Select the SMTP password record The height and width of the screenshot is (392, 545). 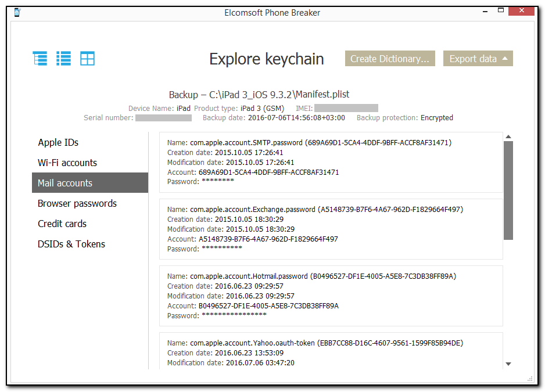331,161
